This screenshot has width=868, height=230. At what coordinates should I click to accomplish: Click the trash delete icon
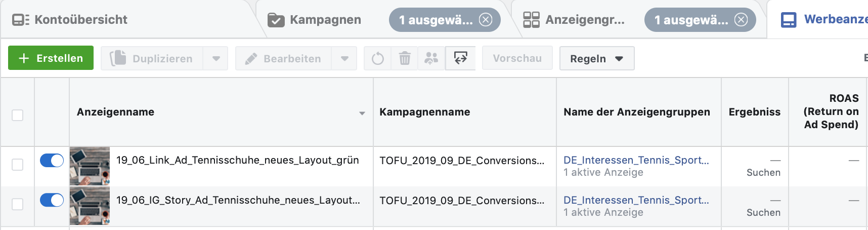click(405, 59)
